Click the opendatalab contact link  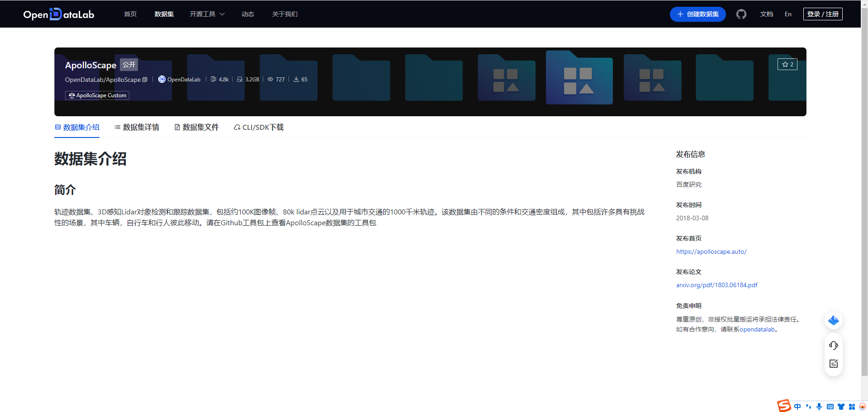(x=757, y=329)
